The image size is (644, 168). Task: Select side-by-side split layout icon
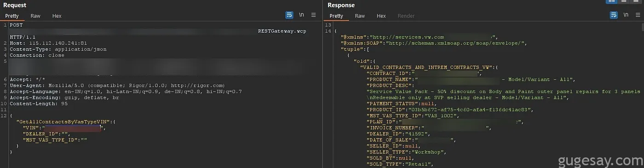[x=611, y=1]
